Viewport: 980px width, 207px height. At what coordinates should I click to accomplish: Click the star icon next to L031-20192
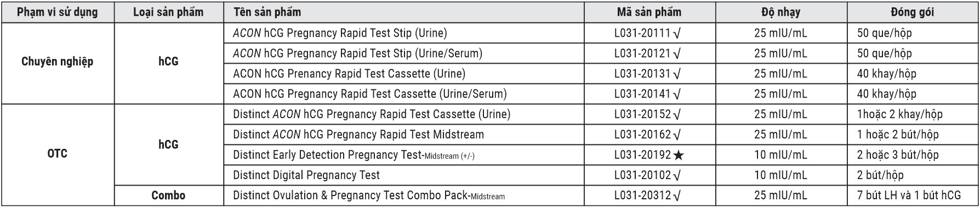click(679, 155)
